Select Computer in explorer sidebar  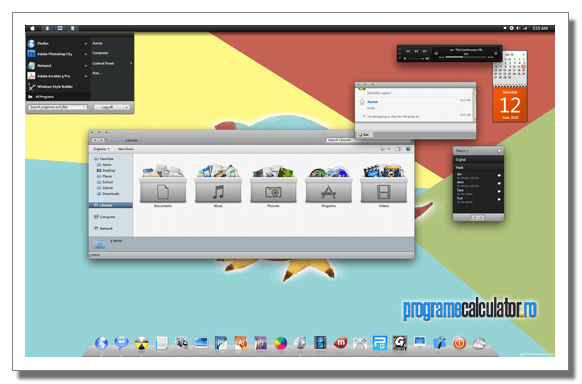[x=104, y=217]
